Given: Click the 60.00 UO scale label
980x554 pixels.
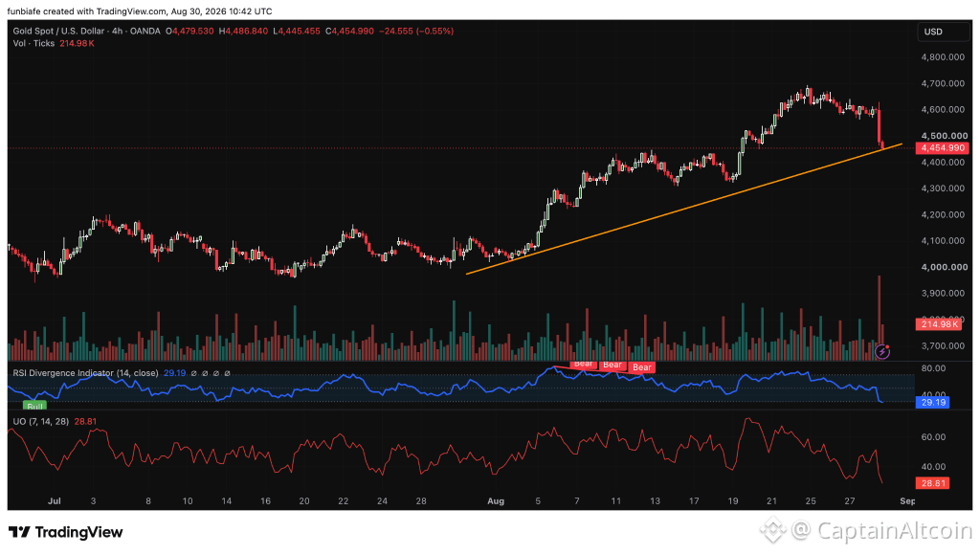Looking at the screenshot, I should click(x=933, y=436).
